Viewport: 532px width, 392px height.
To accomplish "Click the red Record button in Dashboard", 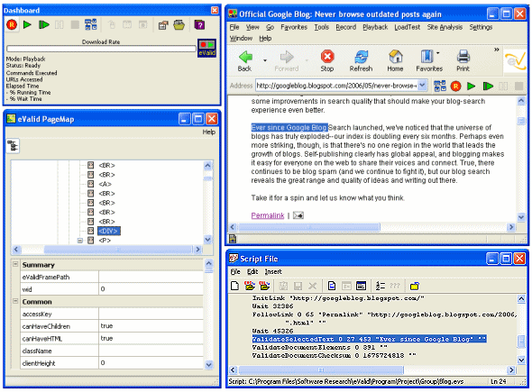I will tap(12, 24).
